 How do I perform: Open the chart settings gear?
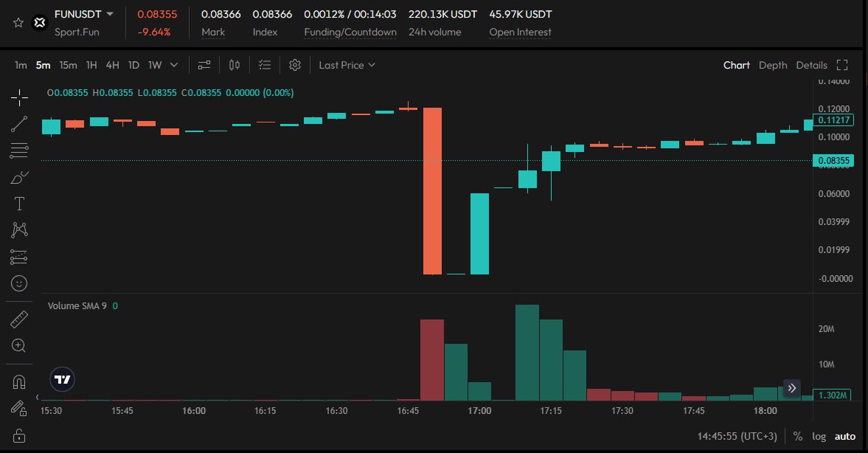[x=295, y=65]
